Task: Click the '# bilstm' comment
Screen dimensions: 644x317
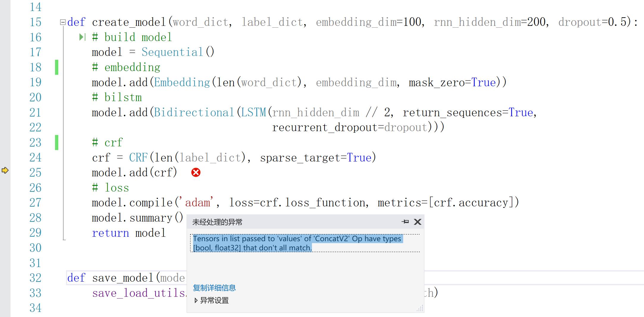Action: pos(117,98)
